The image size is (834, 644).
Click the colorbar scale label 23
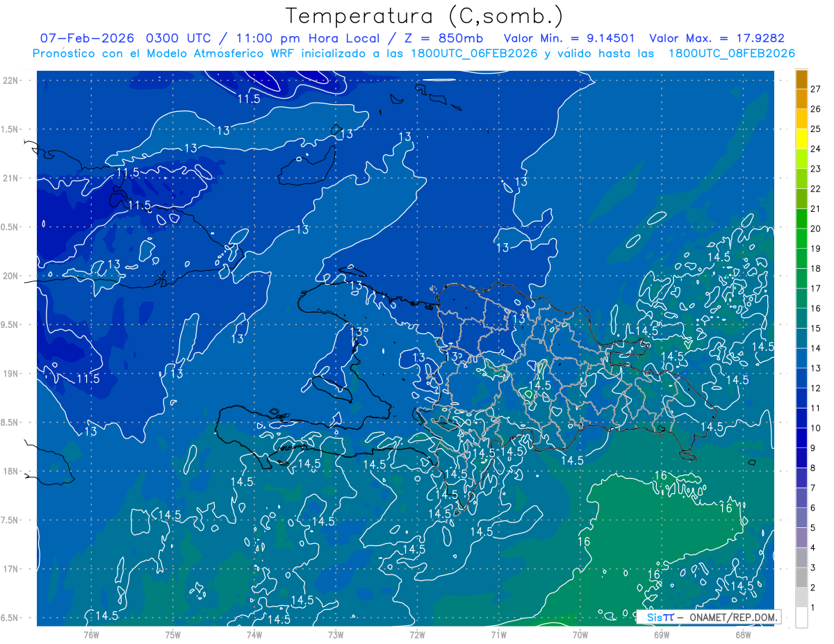[x=816, y=169]
